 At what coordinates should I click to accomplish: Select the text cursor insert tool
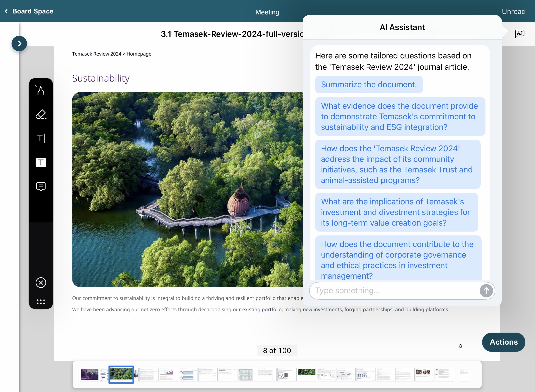(x=41, y=138)
